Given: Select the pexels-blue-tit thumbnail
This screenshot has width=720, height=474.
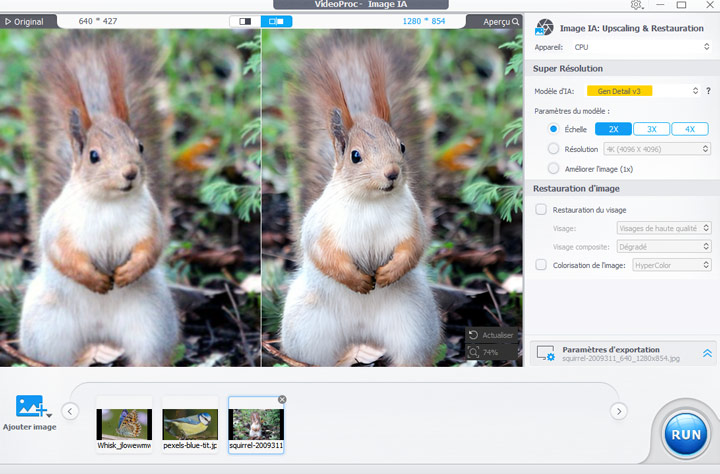Looking at the screenshot, I should [190, 425].
